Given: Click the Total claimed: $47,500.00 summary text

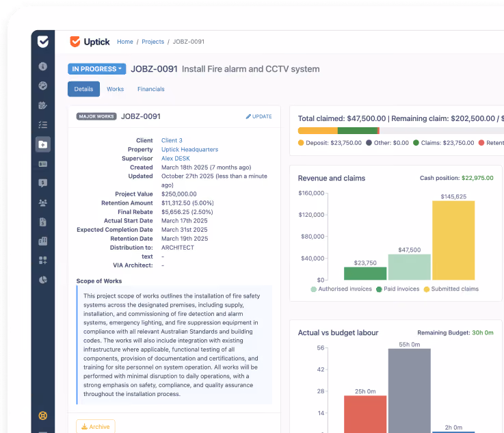Looking at the screenshot, I should (x=342, y=118).
